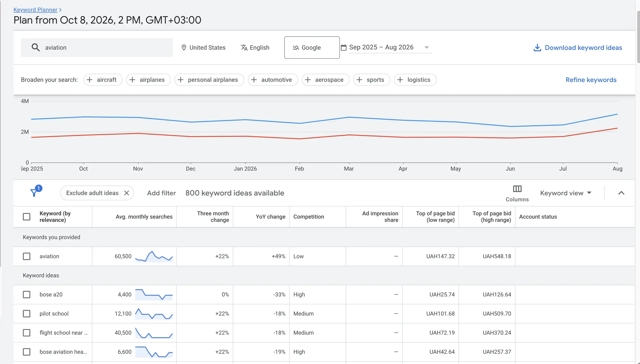Click the page vertical scrollbar

[638, 38]
